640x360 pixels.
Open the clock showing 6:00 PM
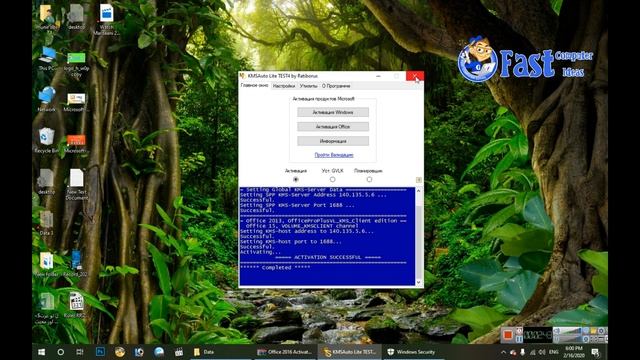coord(574,352)
